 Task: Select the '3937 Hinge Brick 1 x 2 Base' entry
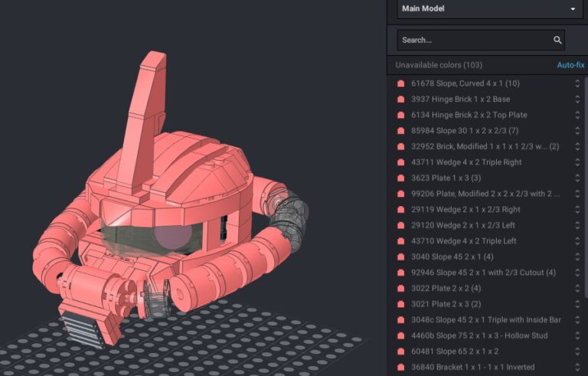click(x=460, y=99)
